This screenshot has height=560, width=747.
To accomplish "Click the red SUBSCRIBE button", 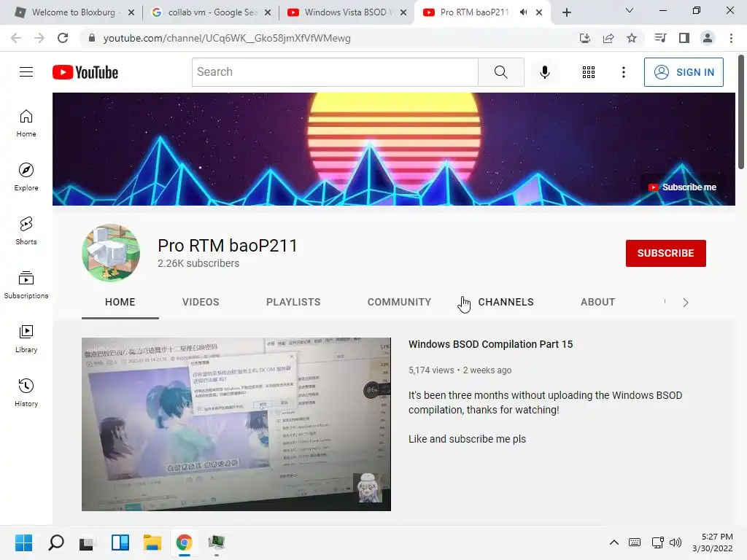I will [665, 253].
